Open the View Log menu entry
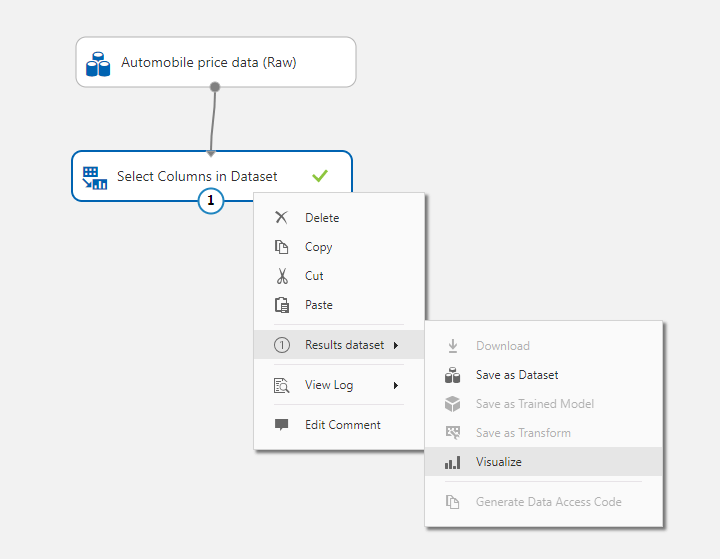This screenshot has height=559, width=720. (x=339, y=385)
